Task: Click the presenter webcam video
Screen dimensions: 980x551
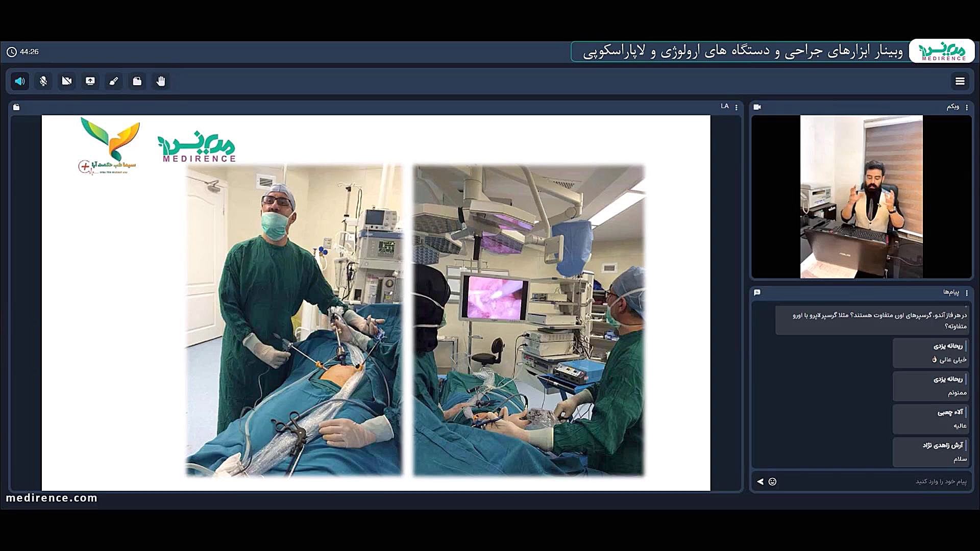Action: pos(862,197)
